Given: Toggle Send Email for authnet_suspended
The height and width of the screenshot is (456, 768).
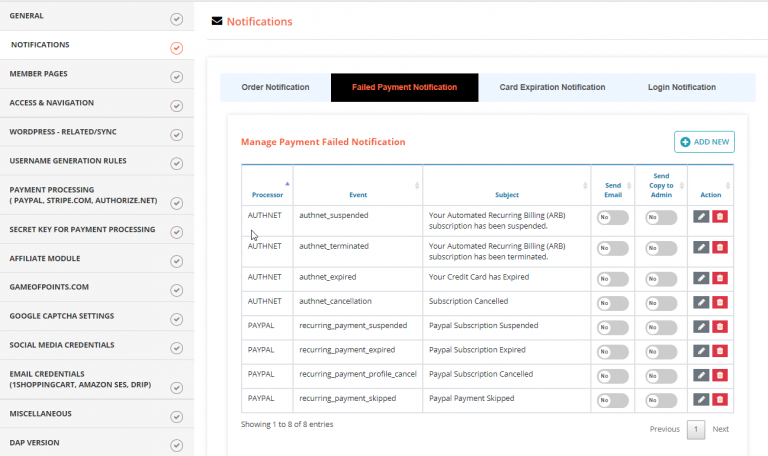Looking at the screenshot, I should [x=612, y=217].
